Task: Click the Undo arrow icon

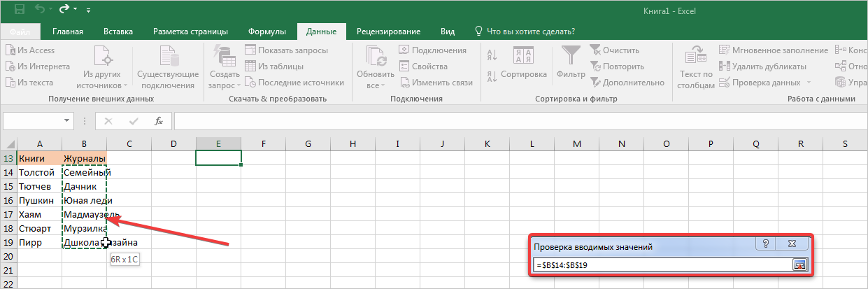Action: point(41,10)
